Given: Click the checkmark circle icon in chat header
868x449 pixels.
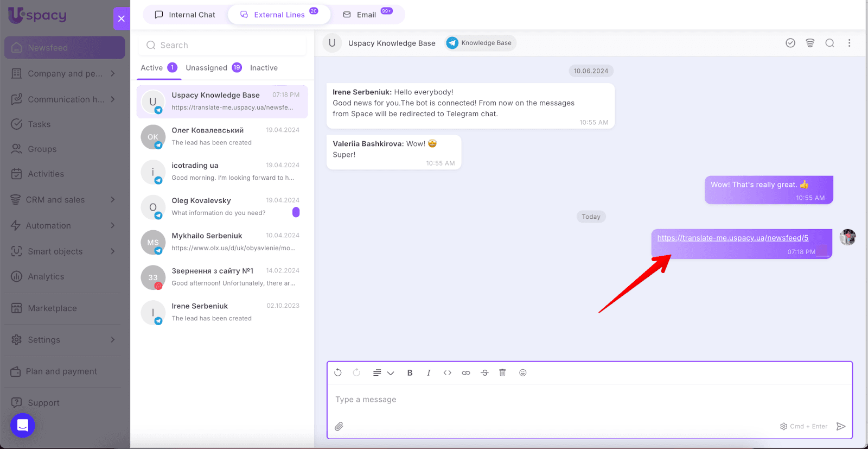Looking at the screenshot, I should coord(790,43).
